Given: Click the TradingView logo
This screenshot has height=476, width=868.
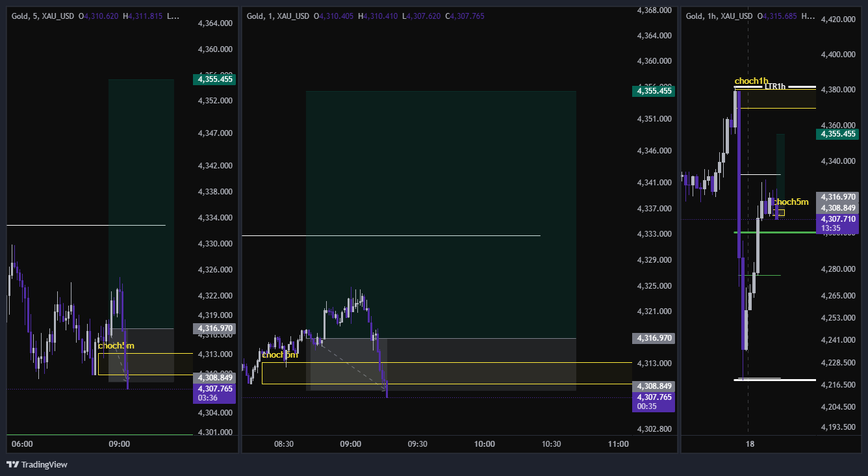Looking at the screenshot, I should click(x=36, y=464).
